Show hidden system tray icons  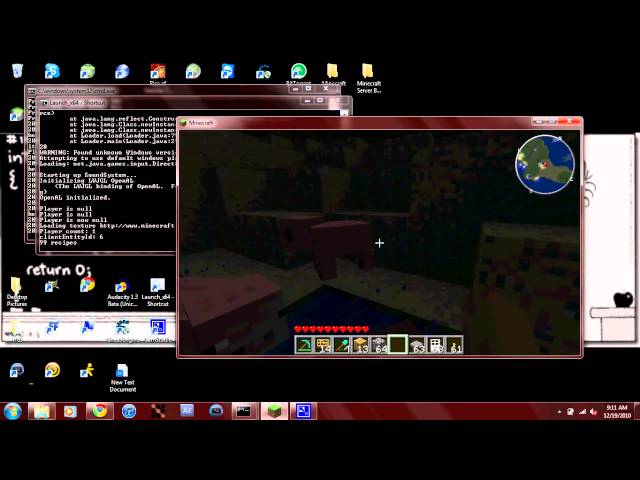click(x=559, y=412)
